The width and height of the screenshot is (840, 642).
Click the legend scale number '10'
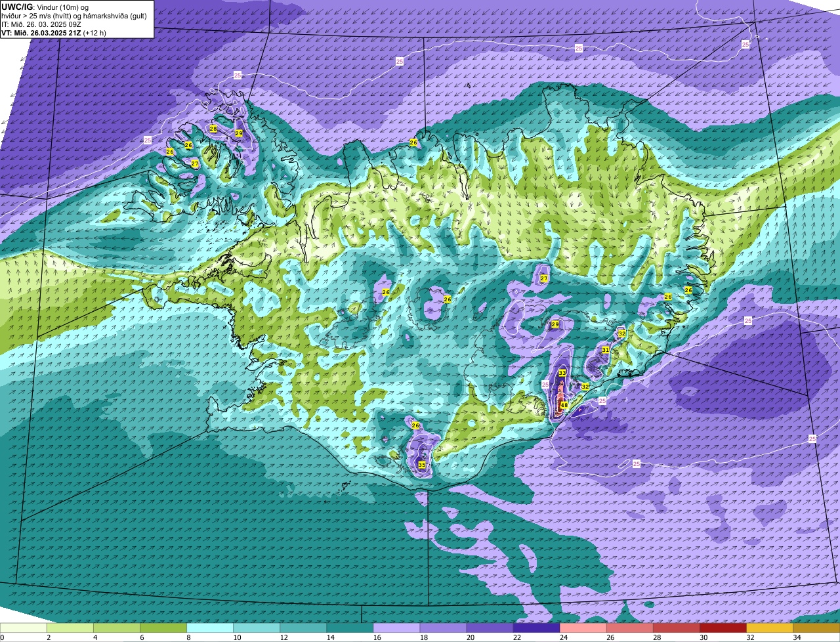236,637
